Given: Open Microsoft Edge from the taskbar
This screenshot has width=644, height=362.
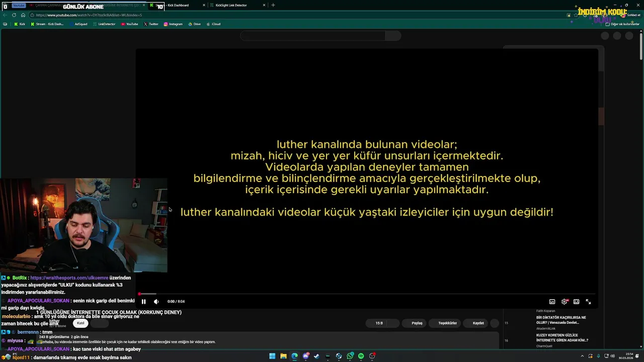Looking at the screenshot, I should click(294, 356).
